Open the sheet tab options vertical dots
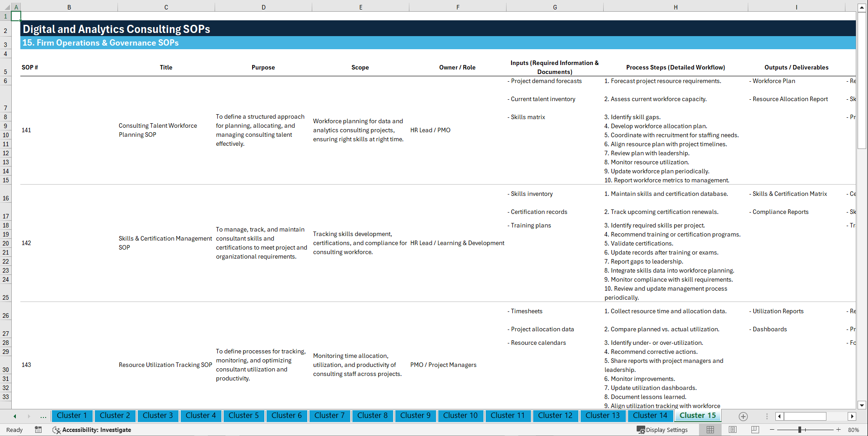868x436 pixels. [x=767, y=416]
